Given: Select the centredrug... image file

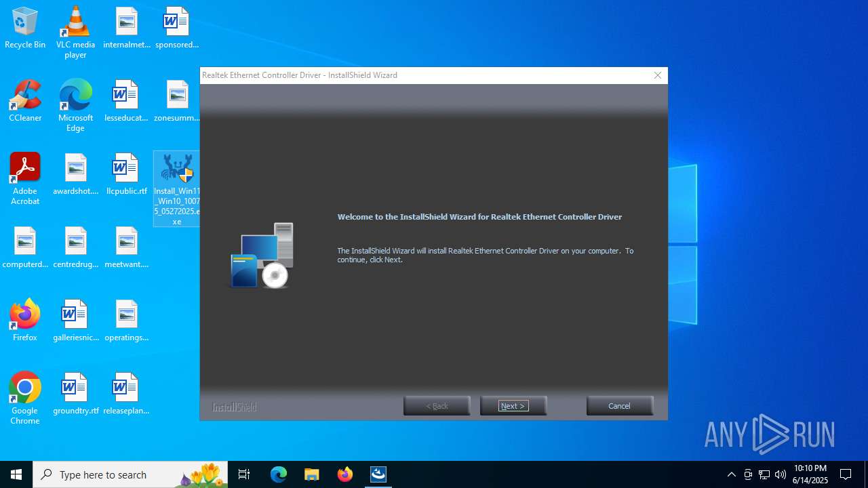Looking at the screenshot, I should click(x=75, y=247).
